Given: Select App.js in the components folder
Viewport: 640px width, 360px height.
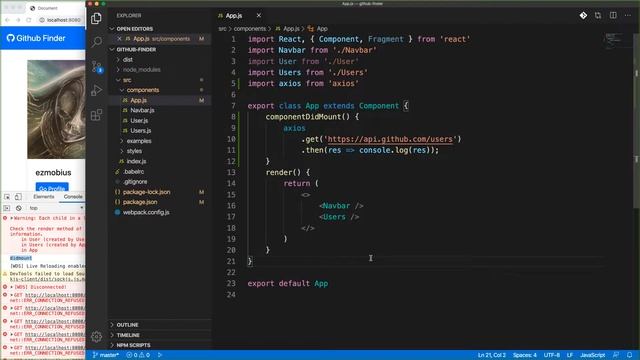Looking at the screenshot, I should click(x=160, y=100).
